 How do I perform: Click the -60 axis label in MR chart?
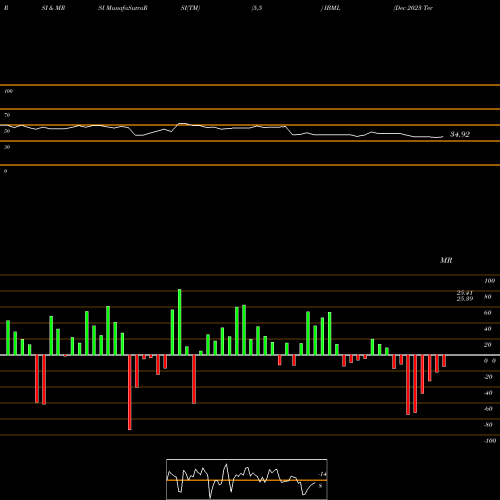point(488,409)
